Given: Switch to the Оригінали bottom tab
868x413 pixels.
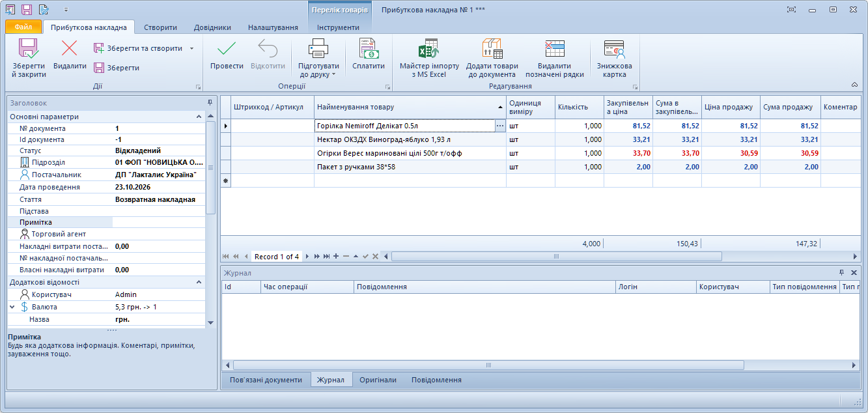Looking at the screenshot, I should coord(378,380).
